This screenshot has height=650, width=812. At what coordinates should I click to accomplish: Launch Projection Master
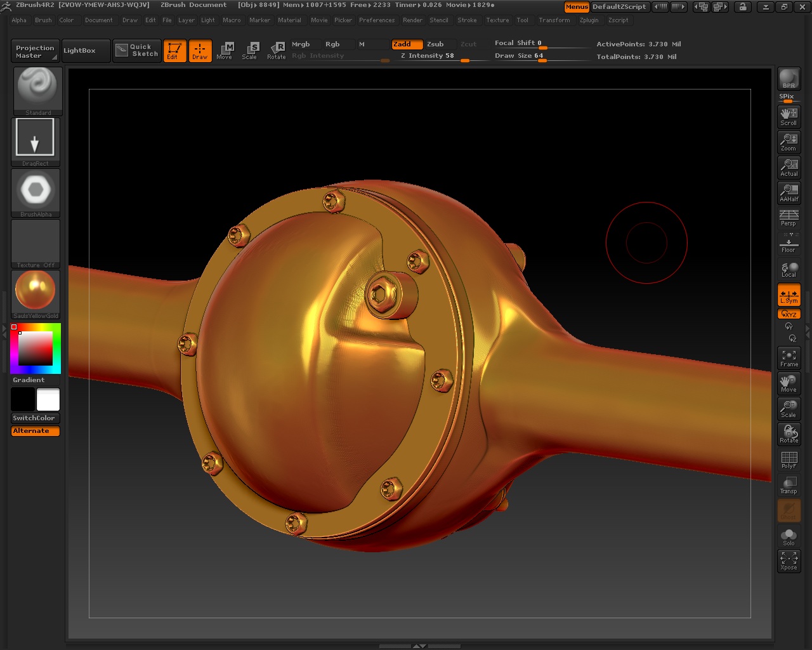click(34, 50)
